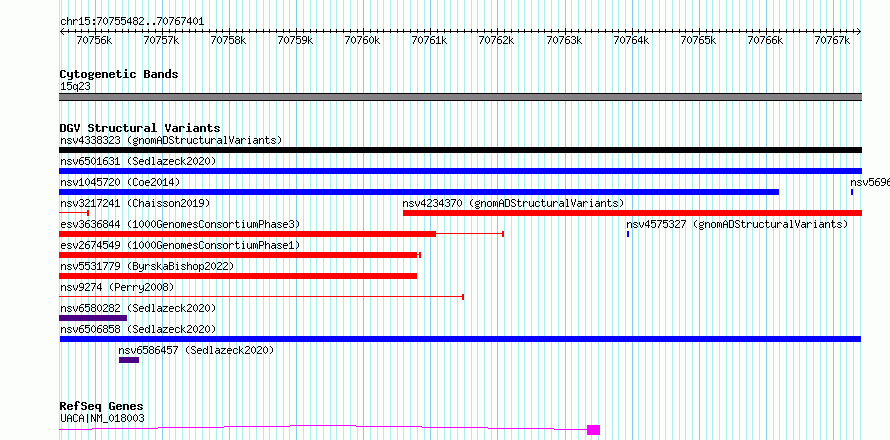Select the gray 15q23 cytogenetic band bar
The width and height of the screenshot is (890, 440).
tap(460, 97)
